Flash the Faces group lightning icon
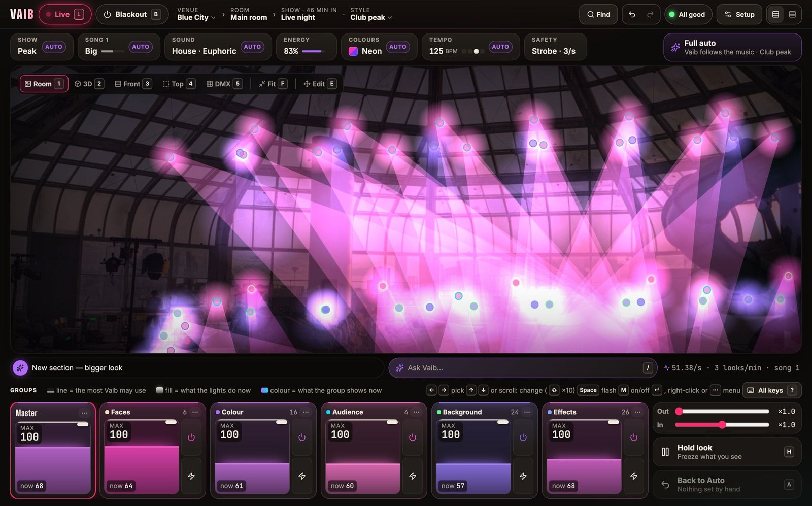 (x=191, y=476)
